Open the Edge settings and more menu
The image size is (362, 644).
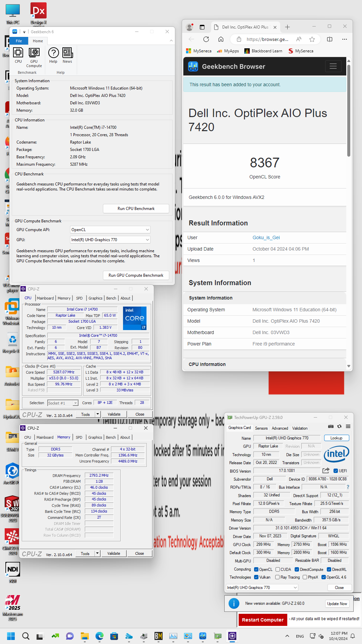(344, 39)
